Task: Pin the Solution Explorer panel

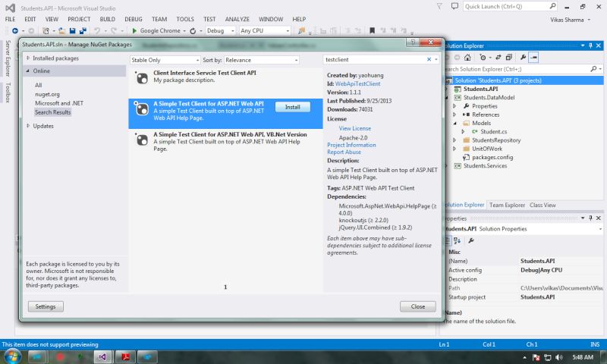Action: coord(590,45)
